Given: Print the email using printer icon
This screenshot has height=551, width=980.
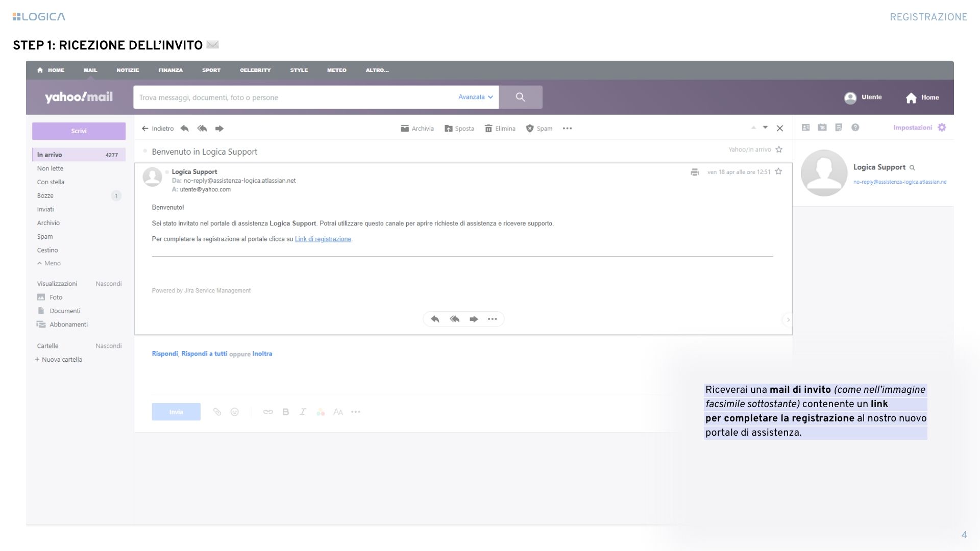Looking at the screenshot, I should [695, 172].
